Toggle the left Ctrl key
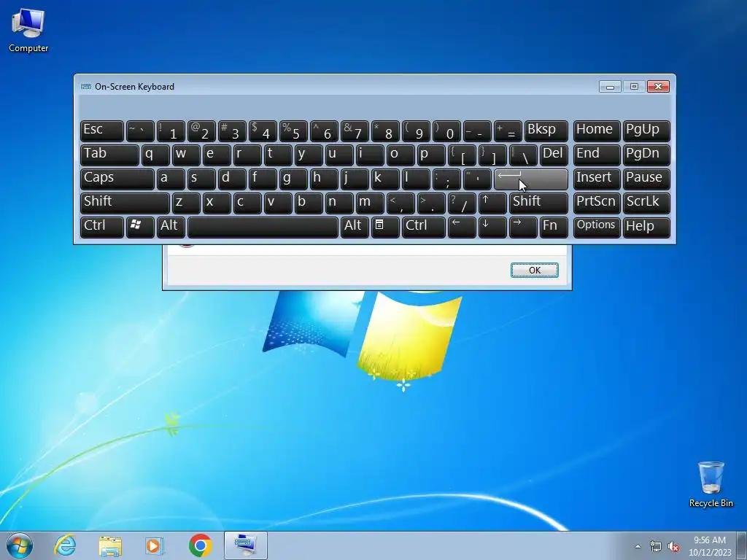 point(102,226)
